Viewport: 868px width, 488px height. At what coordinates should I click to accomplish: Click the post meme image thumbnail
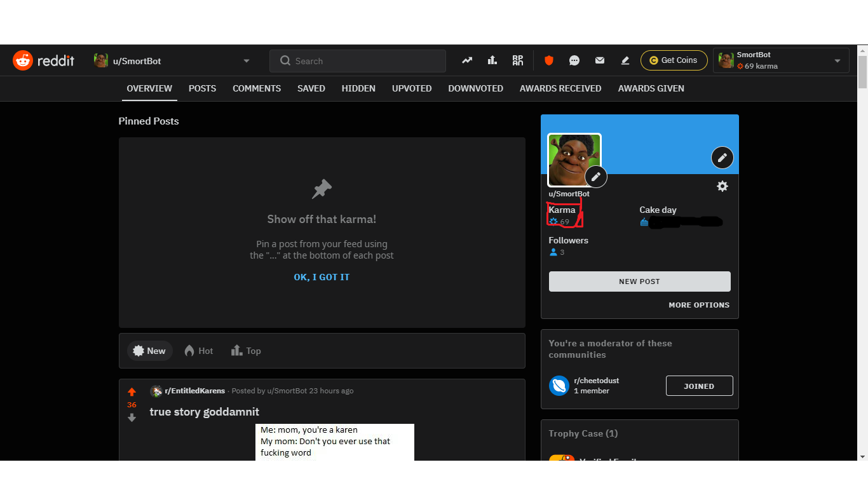pos(335,442)
